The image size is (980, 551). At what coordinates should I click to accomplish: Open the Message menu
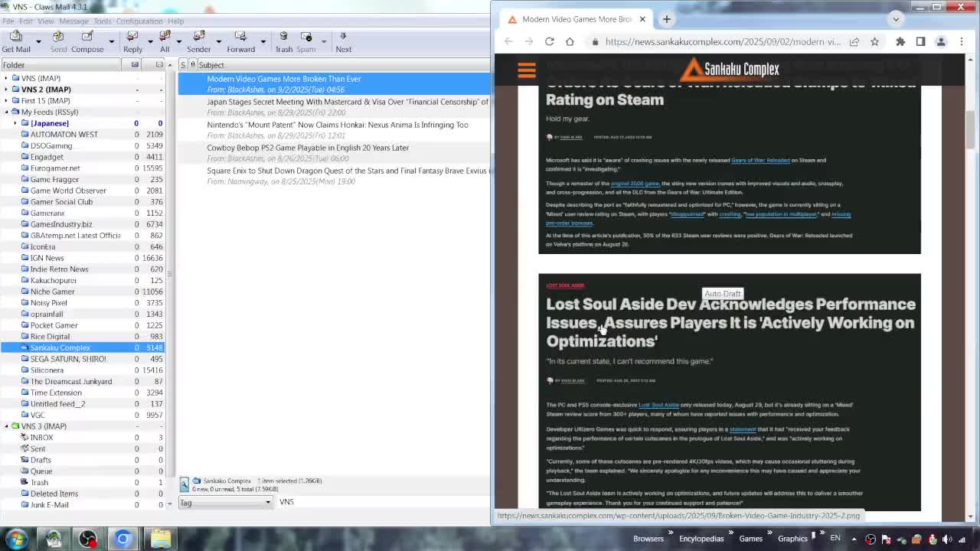point(73,21)
